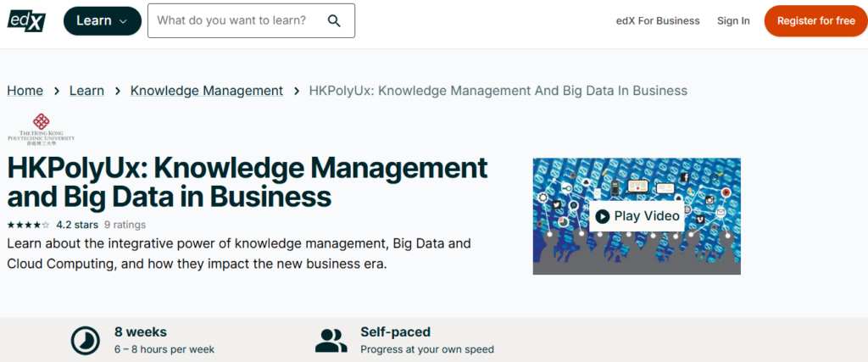Click the clock duration icon

tap(86, 341)
